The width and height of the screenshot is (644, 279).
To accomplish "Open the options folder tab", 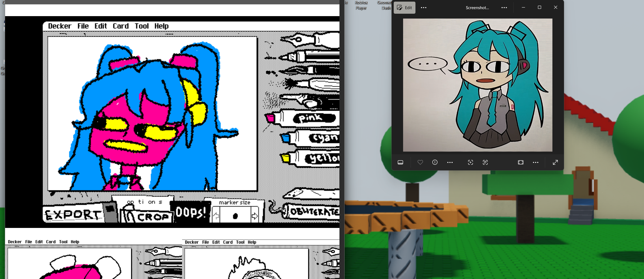I will tap(144, 202).
